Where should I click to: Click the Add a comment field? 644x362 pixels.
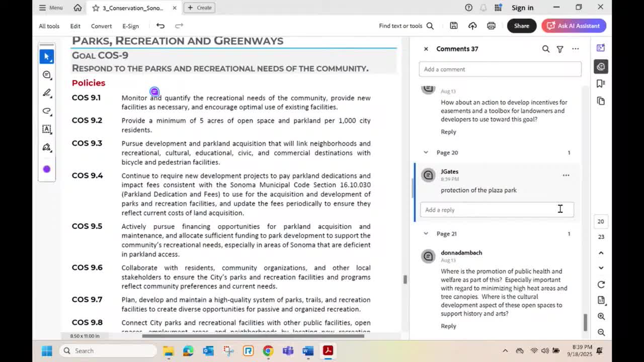point(500,69)
